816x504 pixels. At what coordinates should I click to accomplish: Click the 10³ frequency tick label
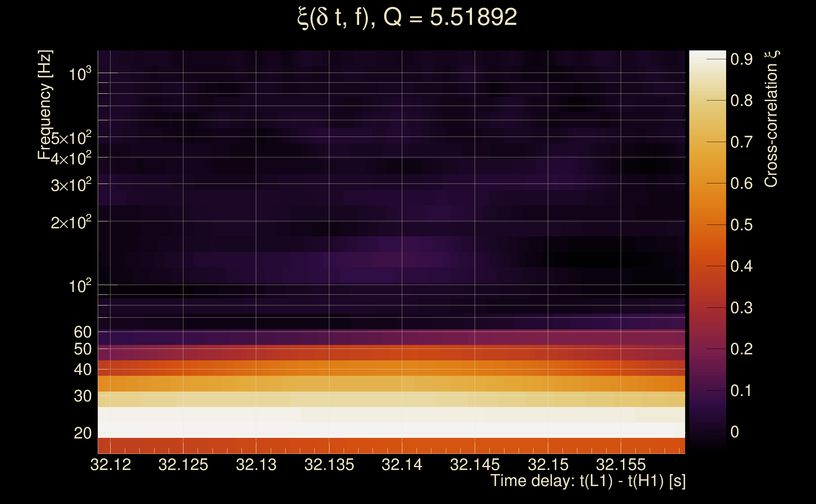(79, 74)
